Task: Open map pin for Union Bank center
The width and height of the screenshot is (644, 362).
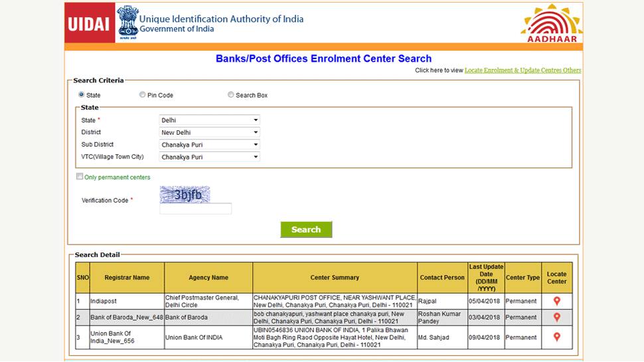Action: pyautogui.click(x=556, y=337)
